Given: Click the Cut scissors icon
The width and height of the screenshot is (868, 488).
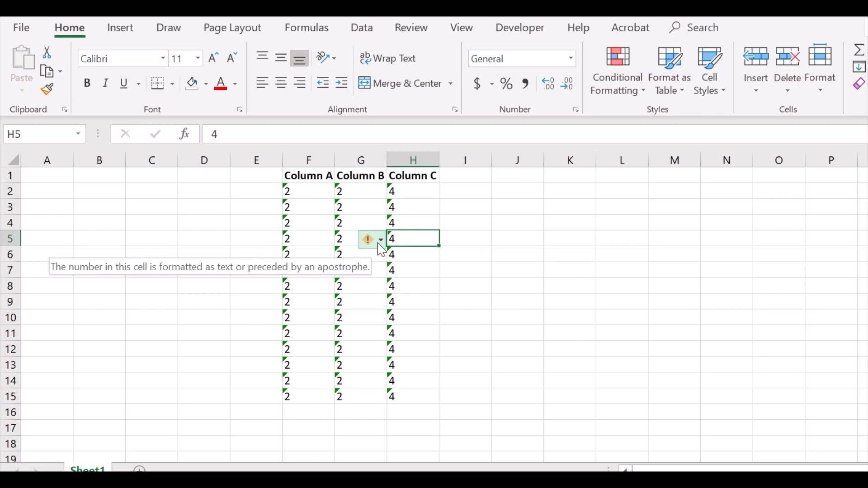Looking at the screenshot, I should (47, 52).
